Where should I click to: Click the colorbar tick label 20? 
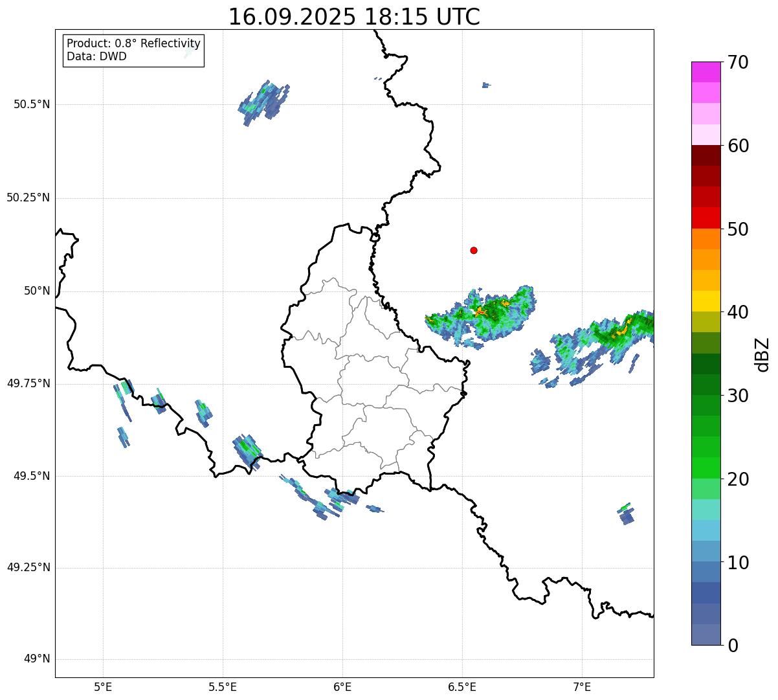coord(738,479)
